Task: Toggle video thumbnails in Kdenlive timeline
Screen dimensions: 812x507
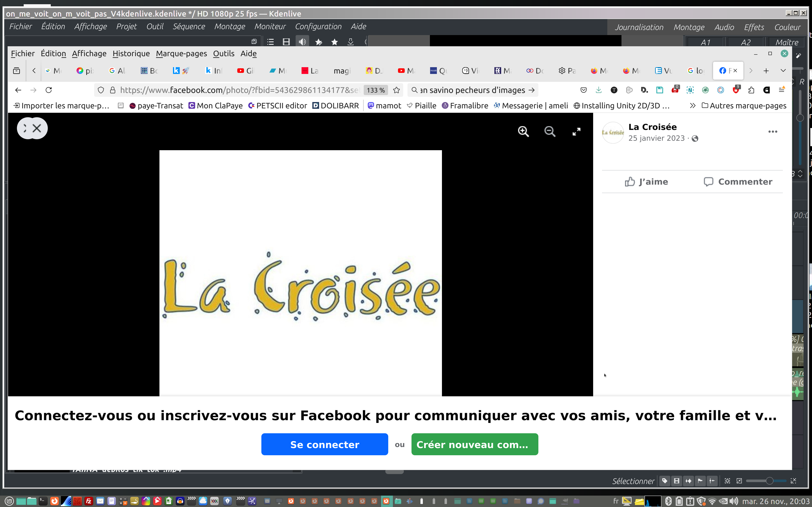Action: pyautogui.click(x=676, y=481)
